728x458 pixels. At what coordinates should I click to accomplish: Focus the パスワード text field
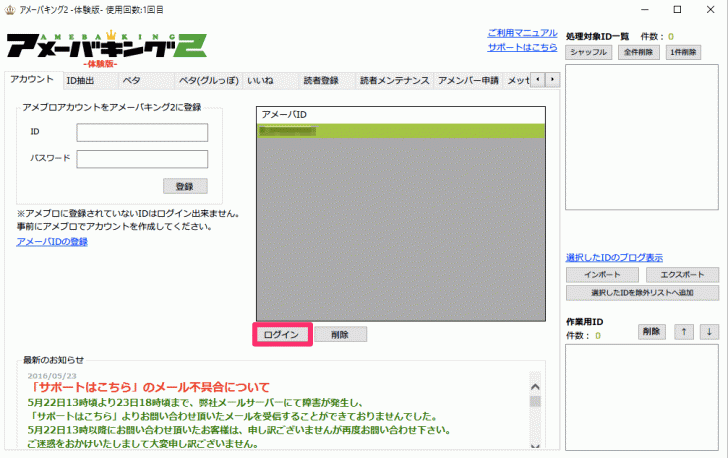click(142, 159)
